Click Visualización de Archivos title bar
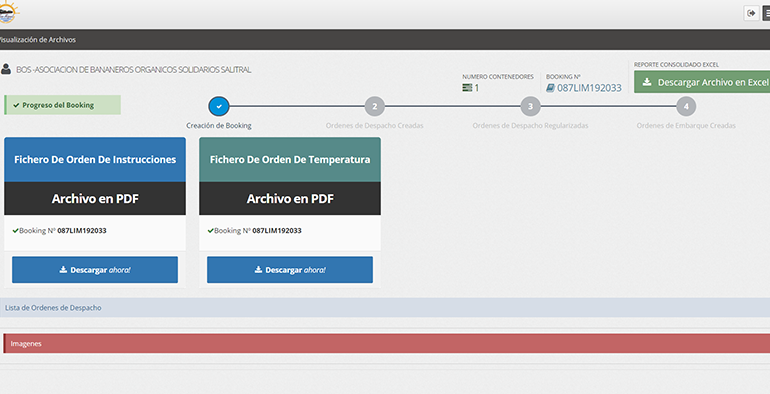This screenshot has width=770, height=394. (385, 40)
